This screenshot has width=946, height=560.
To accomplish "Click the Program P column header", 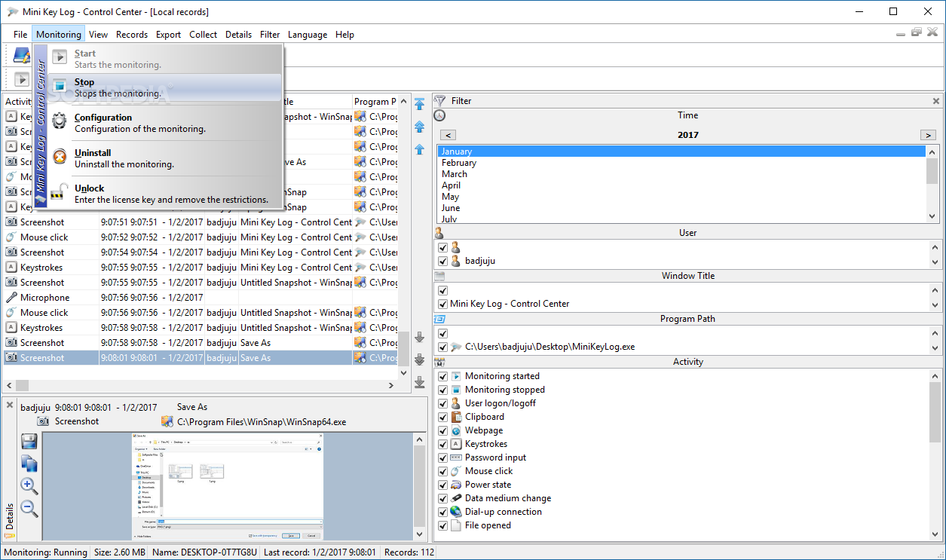I will click(375, 102).
